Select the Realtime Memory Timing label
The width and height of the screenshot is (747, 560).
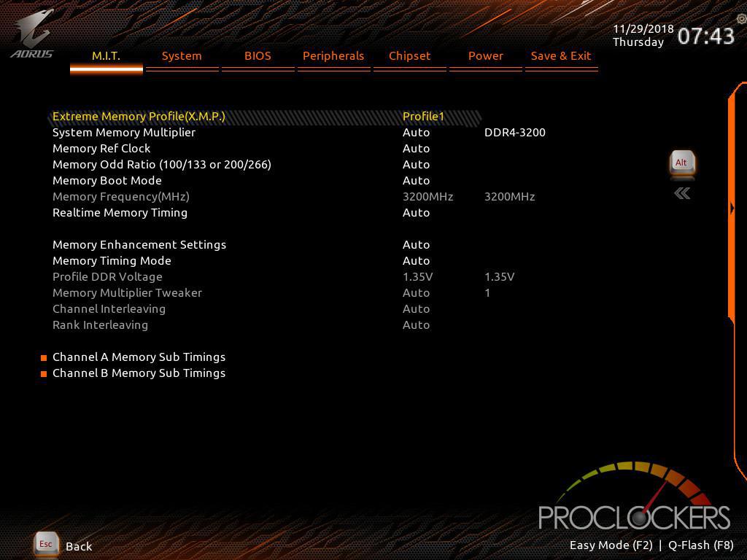(x=120, y=213)
